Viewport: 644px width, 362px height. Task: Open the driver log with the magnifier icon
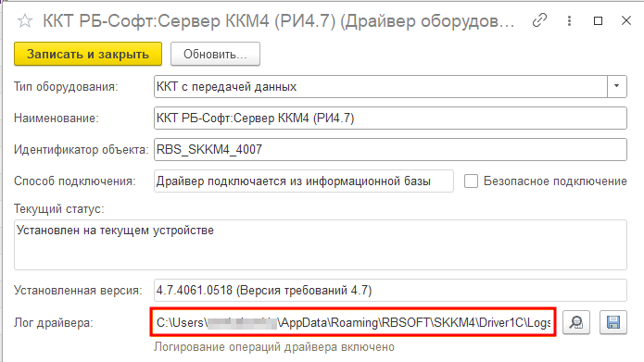coord(576,322)
